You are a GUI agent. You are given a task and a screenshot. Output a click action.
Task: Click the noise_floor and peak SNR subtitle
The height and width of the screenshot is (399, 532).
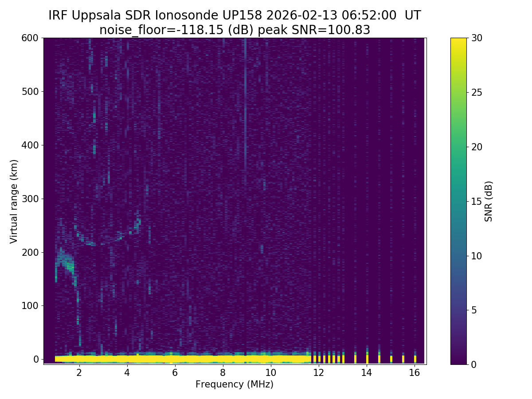(x=235, y=30)
